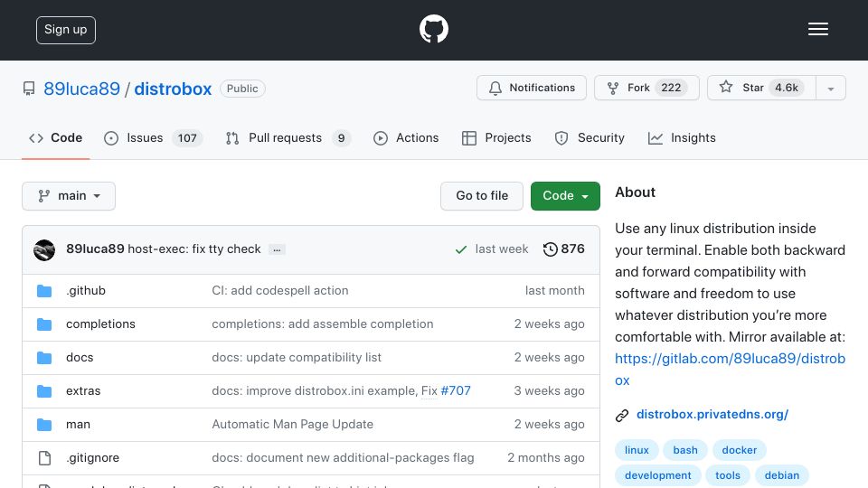This screenshot has width=868, height=488.
Task: Click the .github folder icon
Action: pyautogui.click(x=44, y=291)
